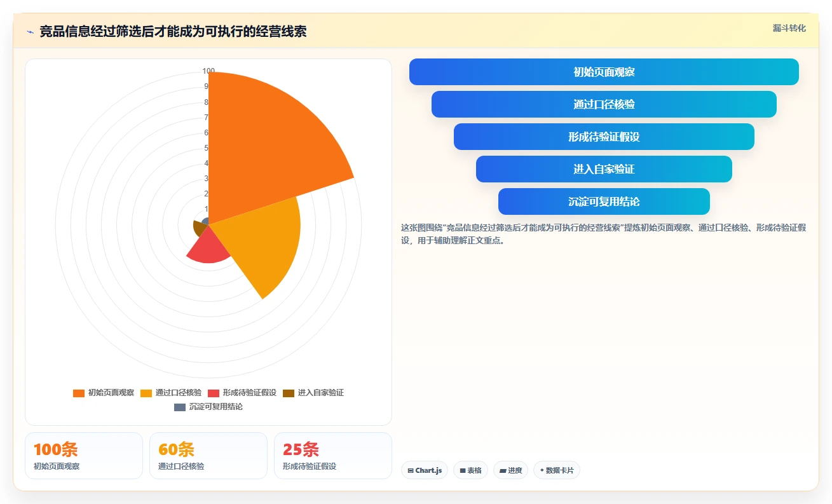Click the icon inside the Chart.js tag
Viewport: 832px width, 504px height.
point(411,471)
